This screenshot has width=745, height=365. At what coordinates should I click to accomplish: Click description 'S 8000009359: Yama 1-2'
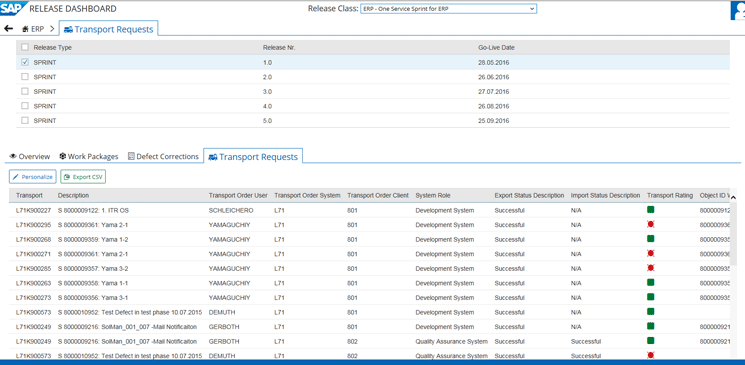point(93,240)
